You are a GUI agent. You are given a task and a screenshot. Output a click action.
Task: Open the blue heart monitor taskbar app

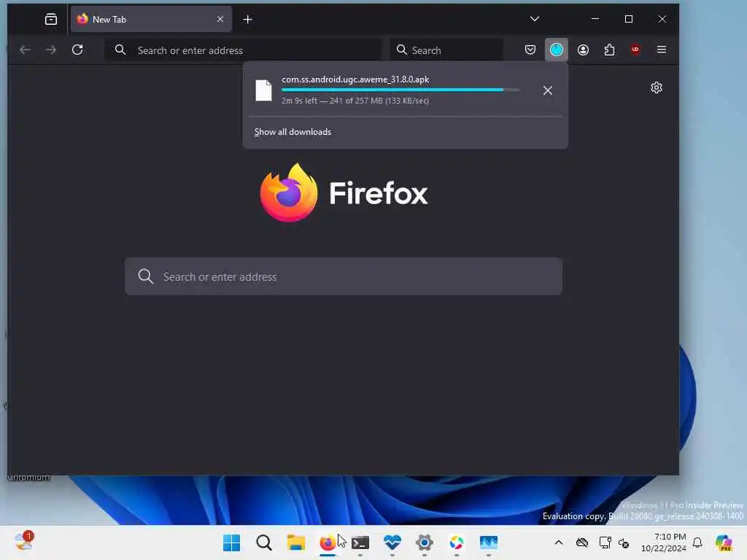click(392, 542)
